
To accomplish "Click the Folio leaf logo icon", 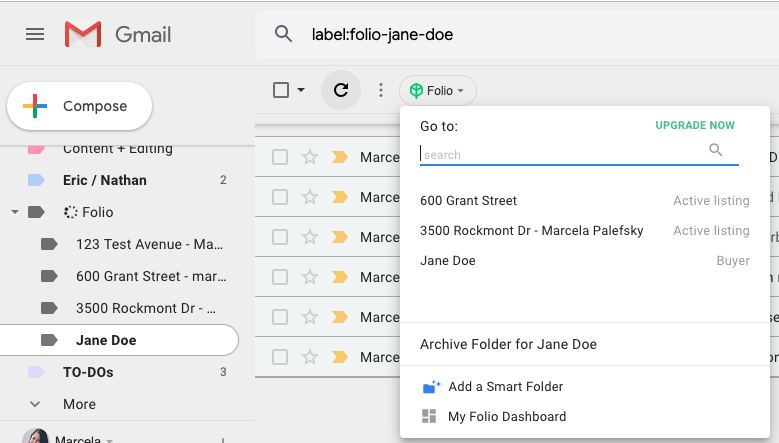I will click(416, 90).
